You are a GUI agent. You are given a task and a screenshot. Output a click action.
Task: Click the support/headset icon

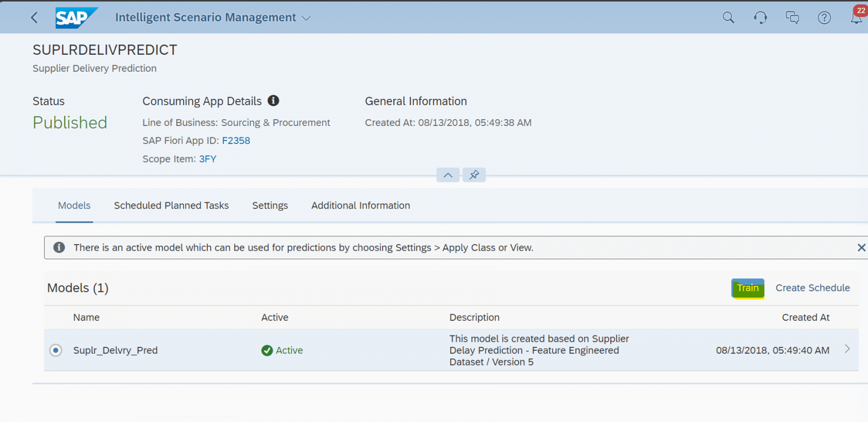760,18
